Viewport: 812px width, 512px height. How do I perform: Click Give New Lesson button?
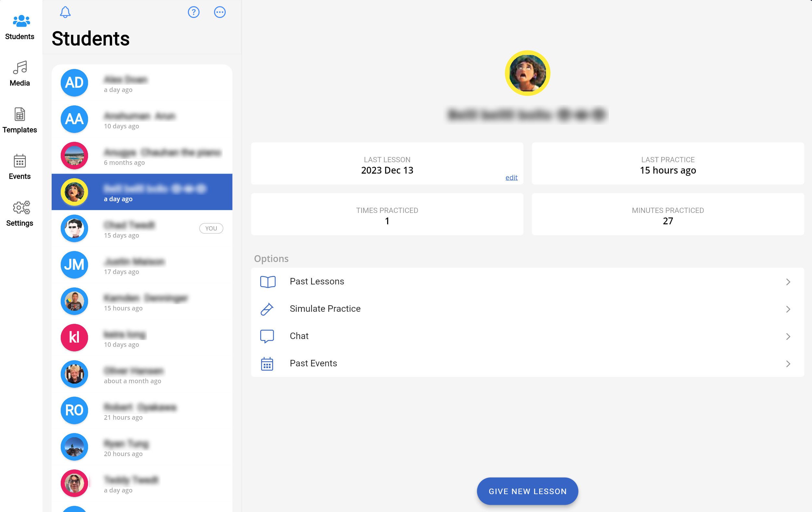(527, 491)
